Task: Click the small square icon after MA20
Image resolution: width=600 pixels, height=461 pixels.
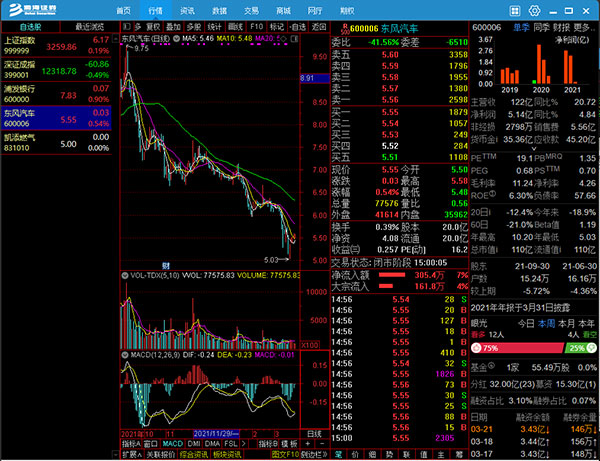Action: pyautogui.click(x=294, y=39)
